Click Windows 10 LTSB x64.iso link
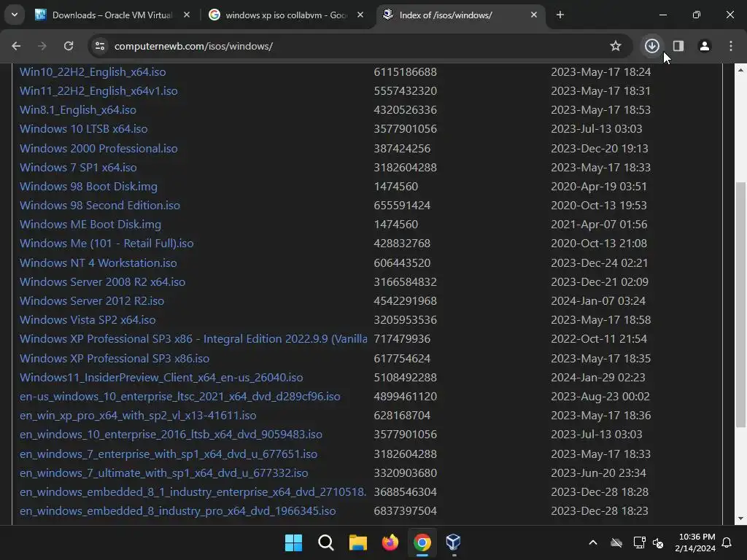The image size is (747, 560). click(83, 129)
